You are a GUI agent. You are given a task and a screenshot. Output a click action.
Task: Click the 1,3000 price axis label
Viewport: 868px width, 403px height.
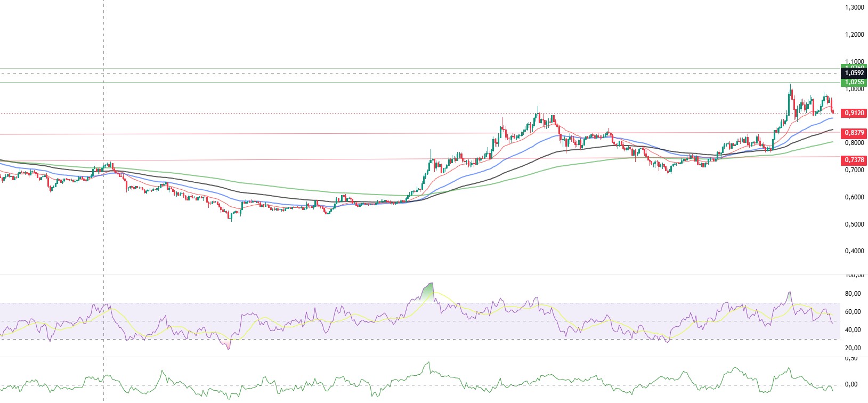[855, 7]
